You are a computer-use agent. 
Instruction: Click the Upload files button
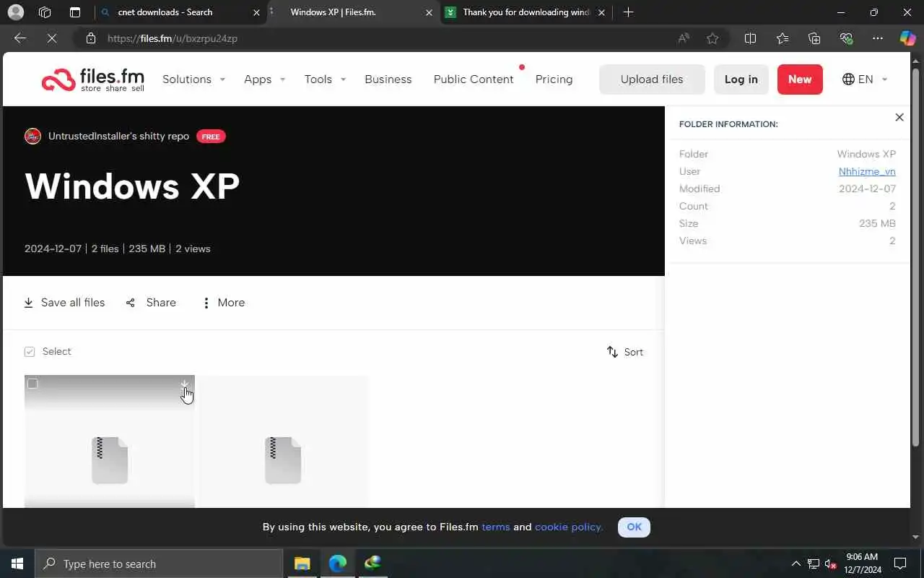652,79
